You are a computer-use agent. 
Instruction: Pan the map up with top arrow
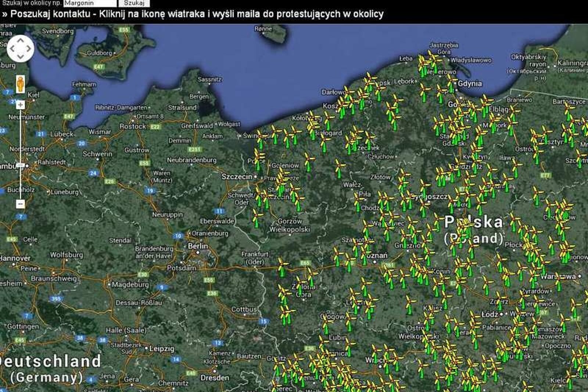(20, 40)
